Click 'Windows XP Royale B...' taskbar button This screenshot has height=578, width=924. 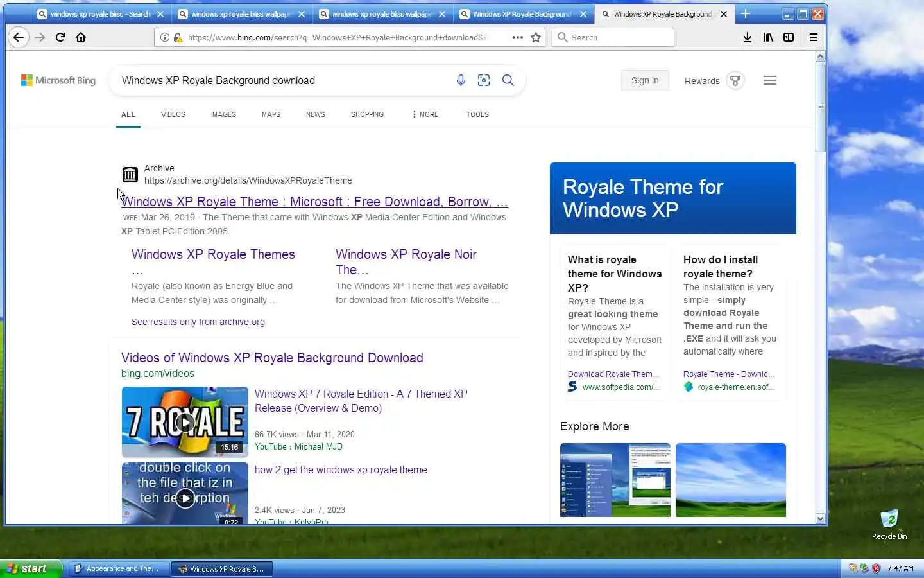(222, 568)
